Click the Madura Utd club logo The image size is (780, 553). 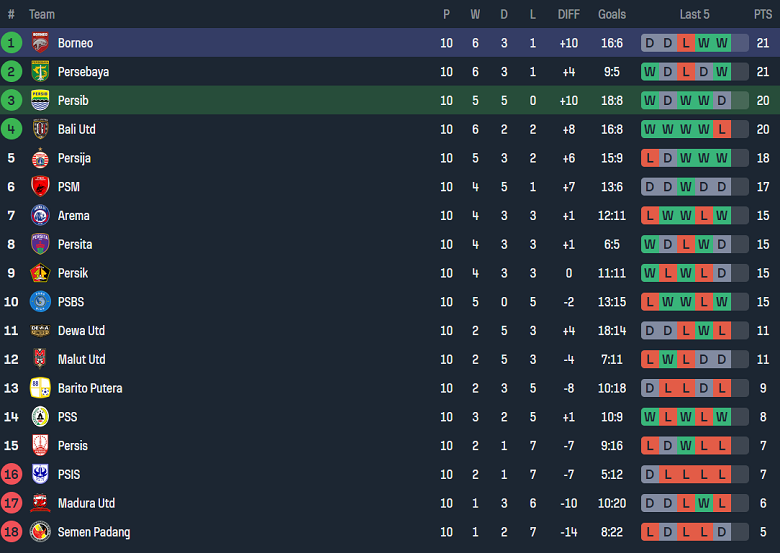point(40,503)
